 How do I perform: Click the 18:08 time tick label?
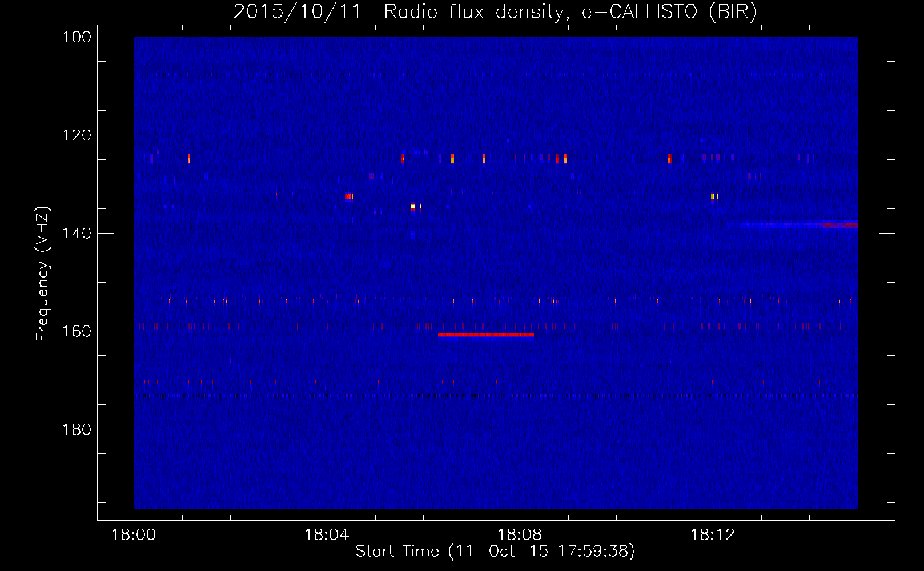click(520, 535)
